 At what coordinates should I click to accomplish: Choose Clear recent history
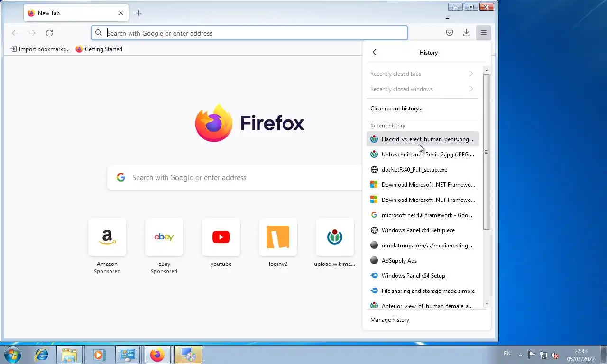coord(423,109)
